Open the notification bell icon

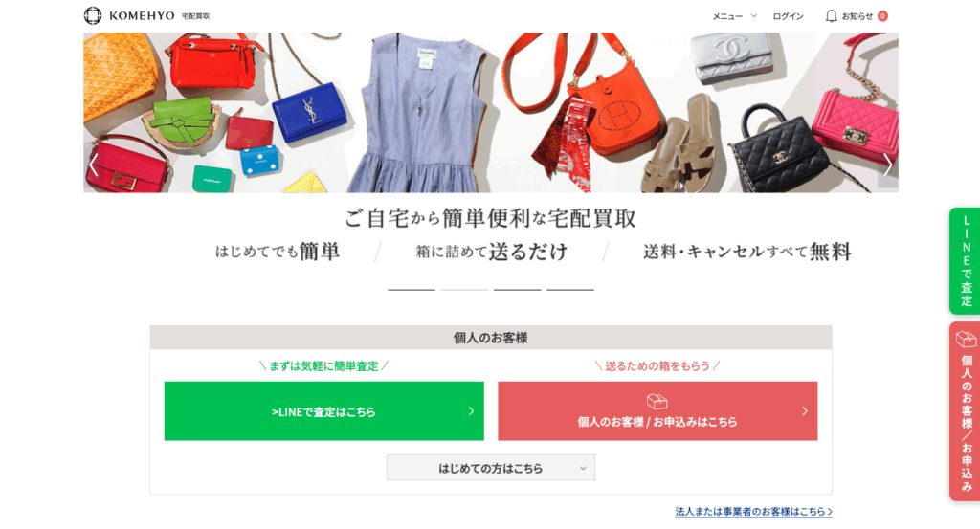(831, 16)
